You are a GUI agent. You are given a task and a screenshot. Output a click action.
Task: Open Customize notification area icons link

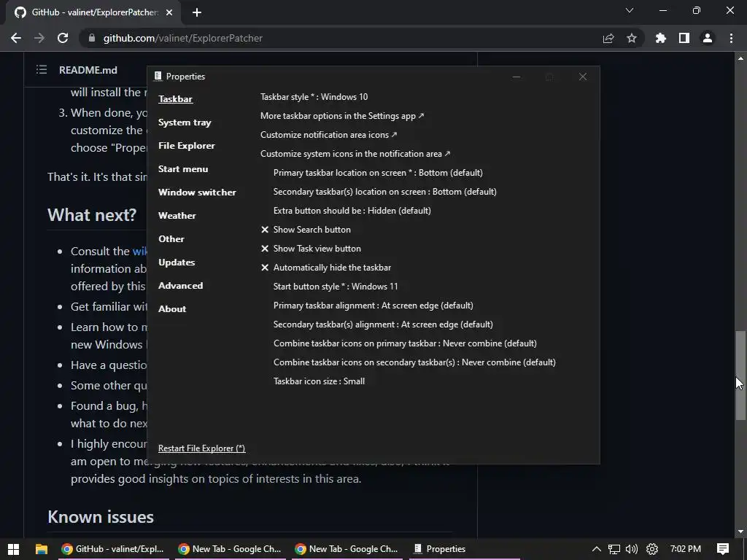coord(328,135)
